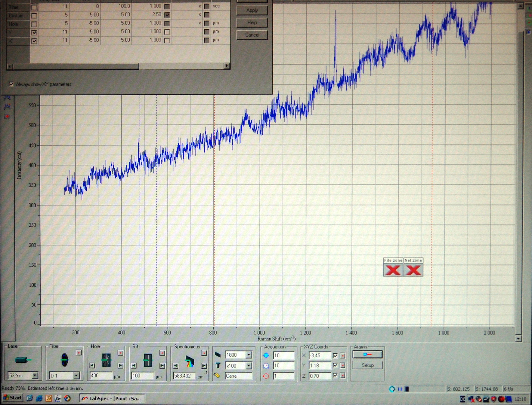
Task: Click the red shield security tray icon
Action: click(x=493, y=399)
